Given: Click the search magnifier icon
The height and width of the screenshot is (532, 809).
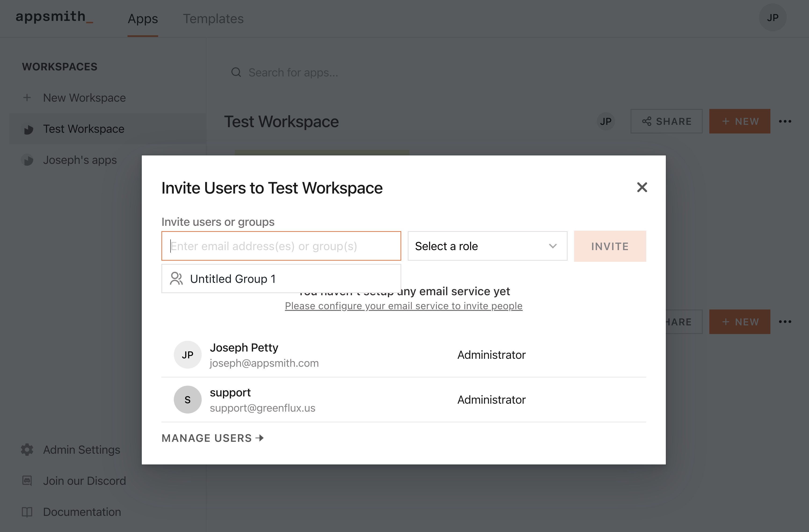Looking at the screenshot, I should click(x=237, y=72).
